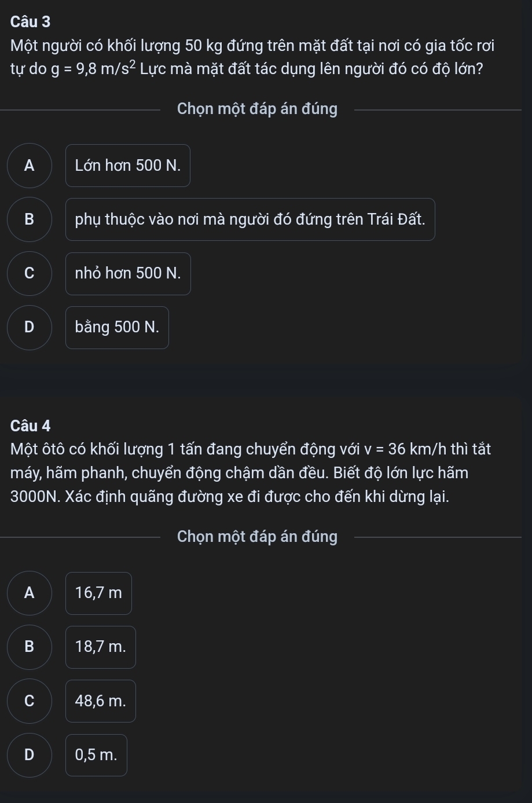Select letter A circle for Câu 3
Screen dimensions: 532x803
coord(30,166)
